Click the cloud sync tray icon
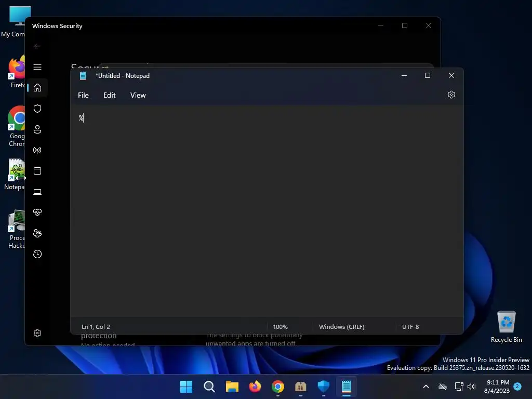 click(x=443, y=387)
